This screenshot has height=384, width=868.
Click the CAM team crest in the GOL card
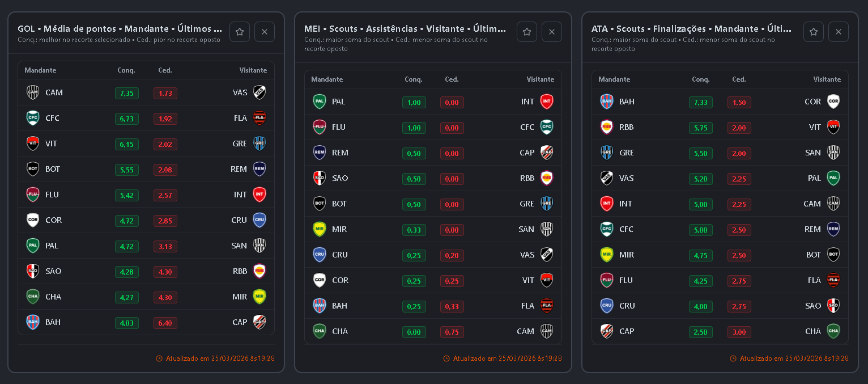tap(33, 92)
